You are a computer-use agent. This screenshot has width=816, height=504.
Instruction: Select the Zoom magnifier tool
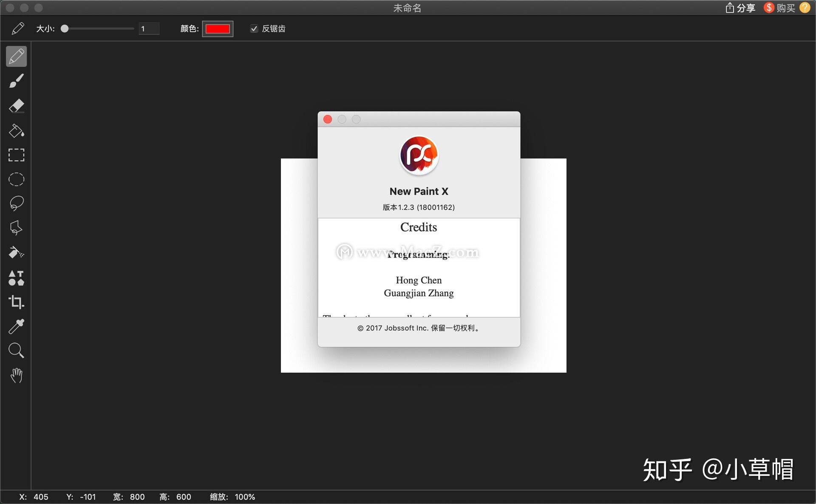tap(16, 351)
